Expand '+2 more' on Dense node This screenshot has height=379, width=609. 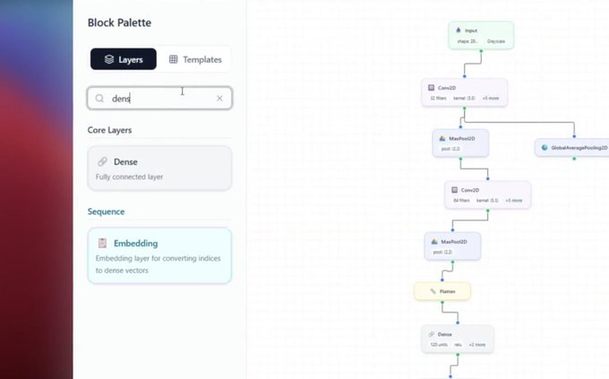coord(477,344)
